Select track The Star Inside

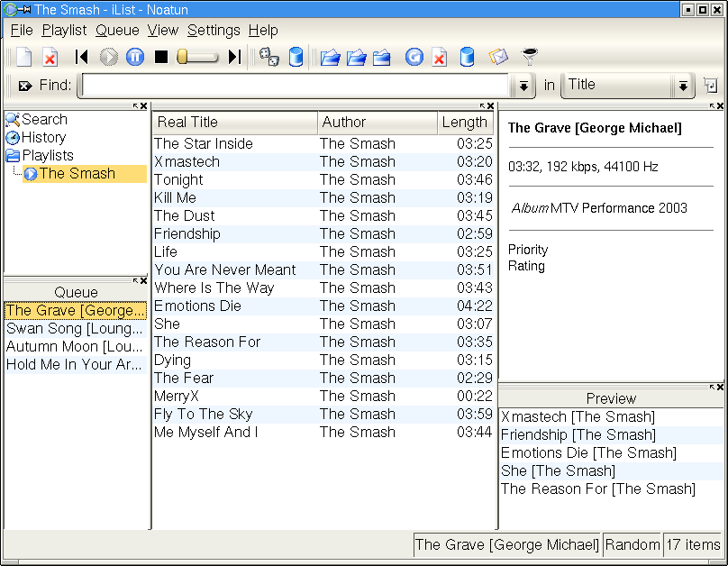[323, 144]
